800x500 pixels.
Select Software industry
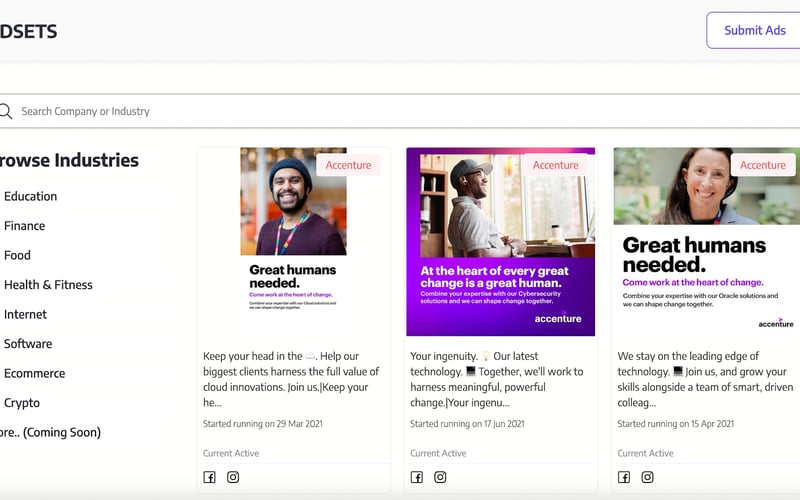[x=28, y=344]
